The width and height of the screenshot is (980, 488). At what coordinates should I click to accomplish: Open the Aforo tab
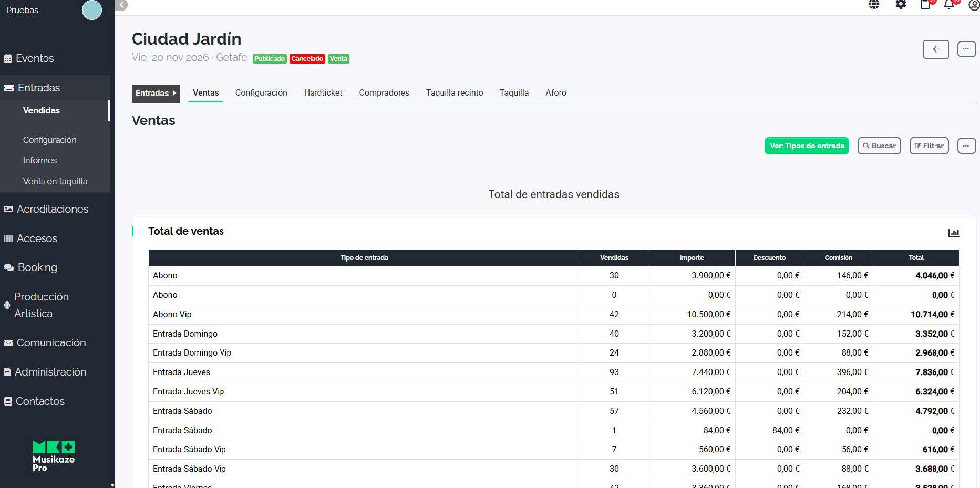[555, 92]
